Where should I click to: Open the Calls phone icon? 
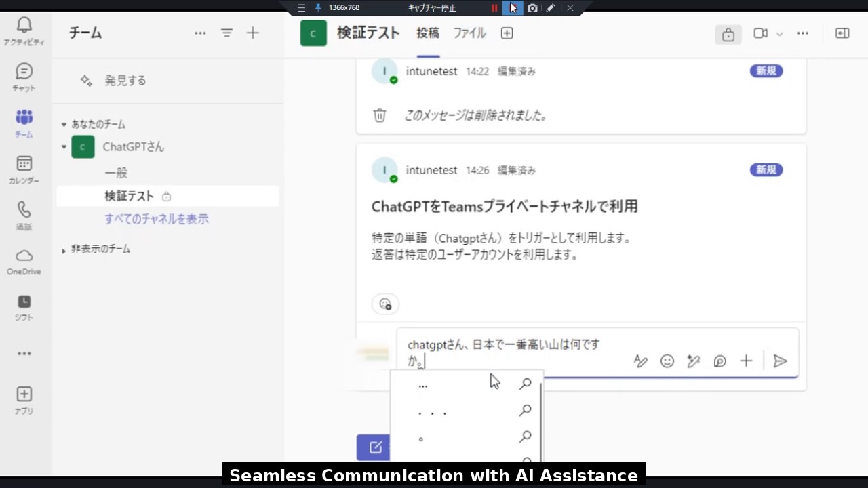click(24, 216)
